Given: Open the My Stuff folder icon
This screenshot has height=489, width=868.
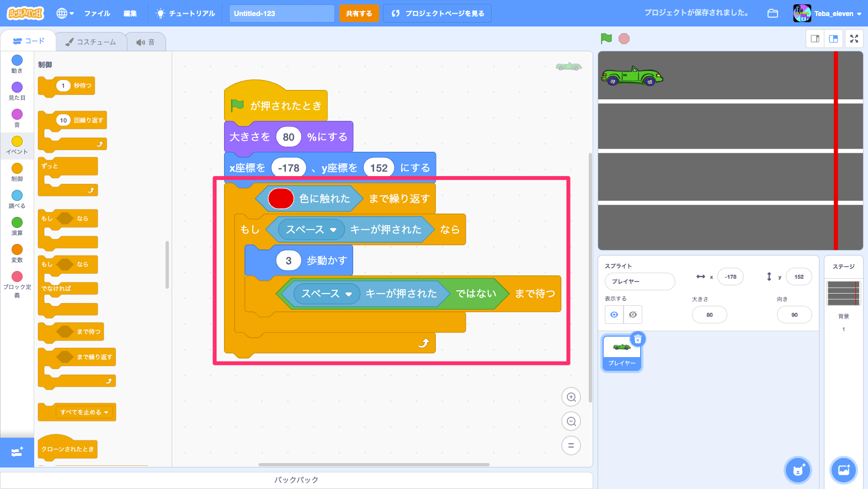Looking at the screenshot, I should 773,13.
